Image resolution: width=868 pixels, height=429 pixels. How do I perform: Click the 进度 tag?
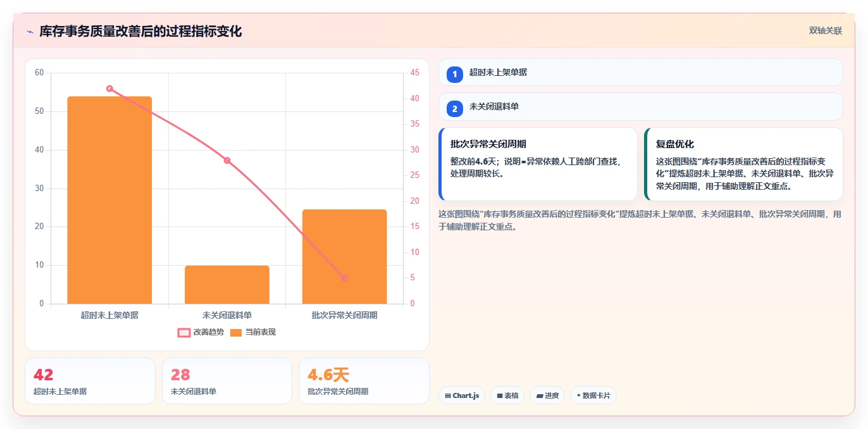(x=547, y=395)
